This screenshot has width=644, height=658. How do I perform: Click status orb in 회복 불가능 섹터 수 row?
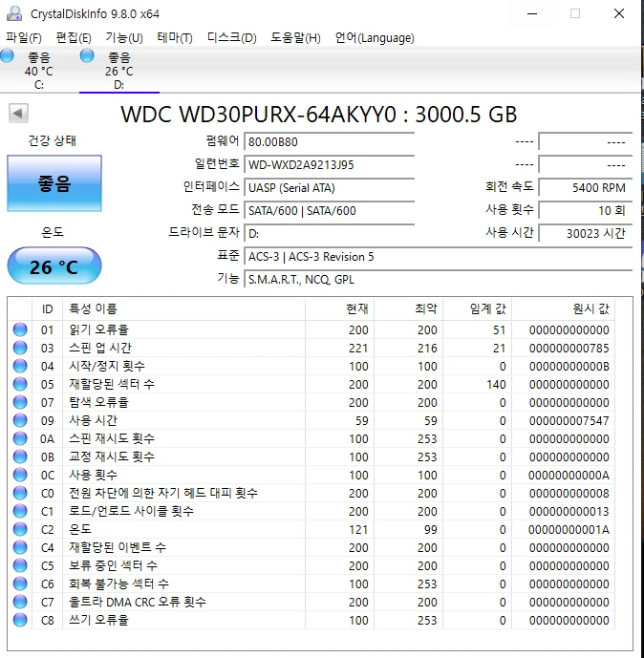(20, 584)
